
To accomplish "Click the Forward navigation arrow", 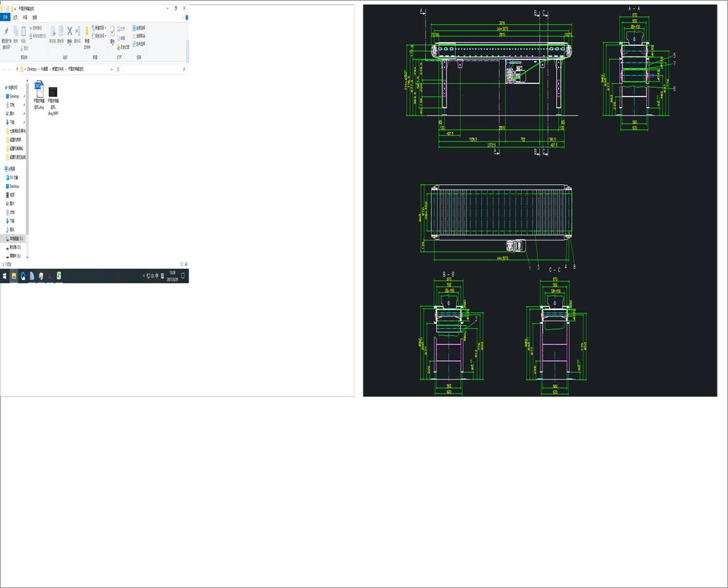I will point(9,69).
